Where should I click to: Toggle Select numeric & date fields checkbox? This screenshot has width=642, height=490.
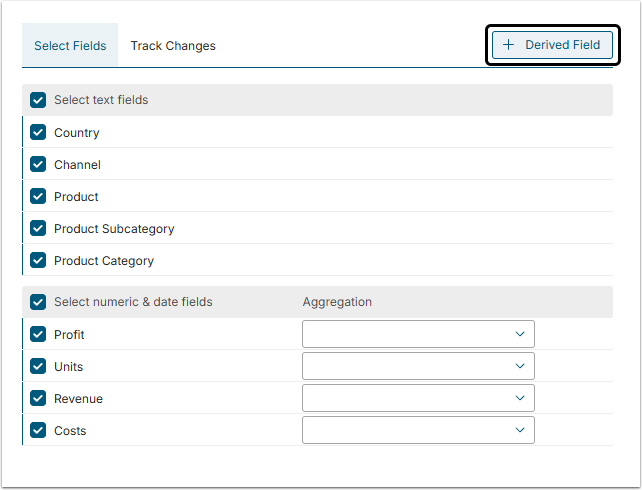39,302
